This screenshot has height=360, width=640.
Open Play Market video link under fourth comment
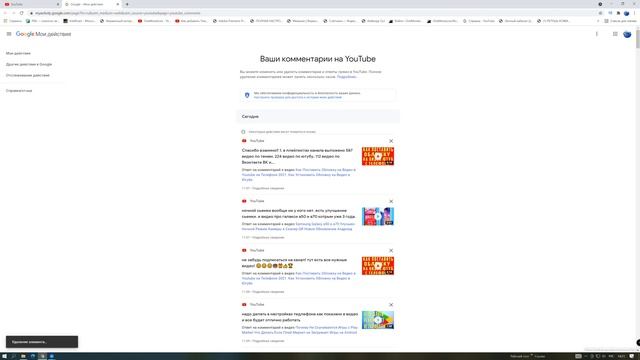[x=299, y=330]
